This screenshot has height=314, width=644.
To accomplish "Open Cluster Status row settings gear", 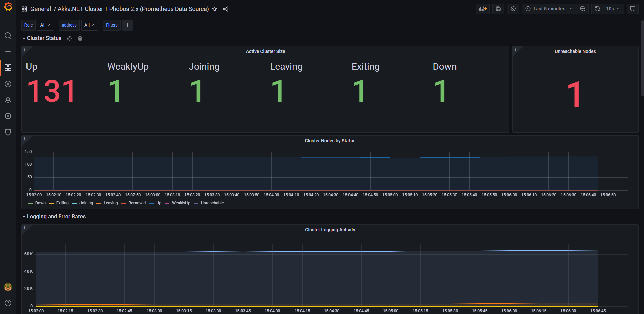I will [x=69, y=38].
